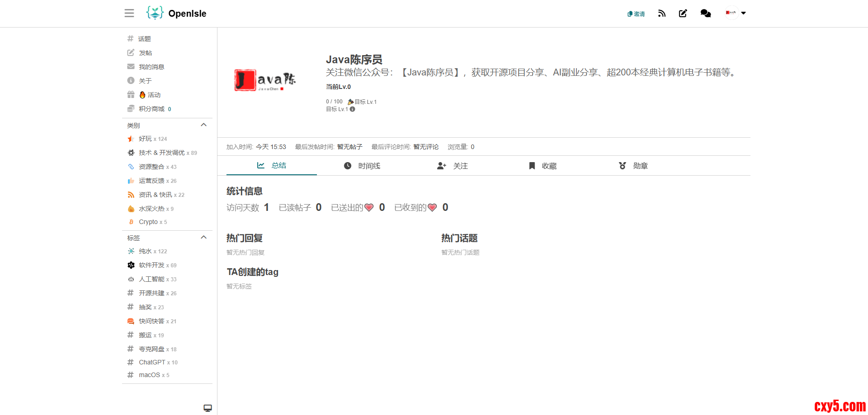Viewport: 868px width, 415px height.
Task: Collapse the 类别 category section
Action: (203, 125)
